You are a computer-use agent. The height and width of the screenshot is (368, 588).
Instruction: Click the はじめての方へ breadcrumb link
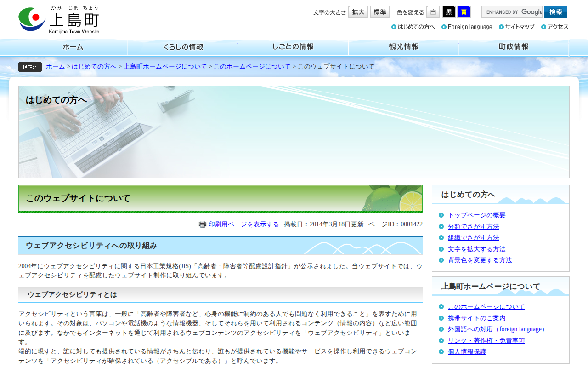(x=94, y=67)
